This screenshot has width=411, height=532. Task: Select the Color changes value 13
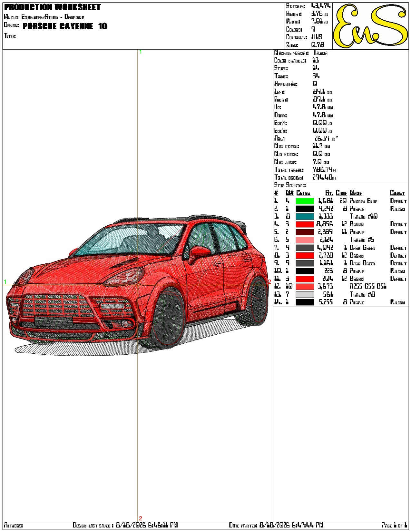click(x=316, y=61)
